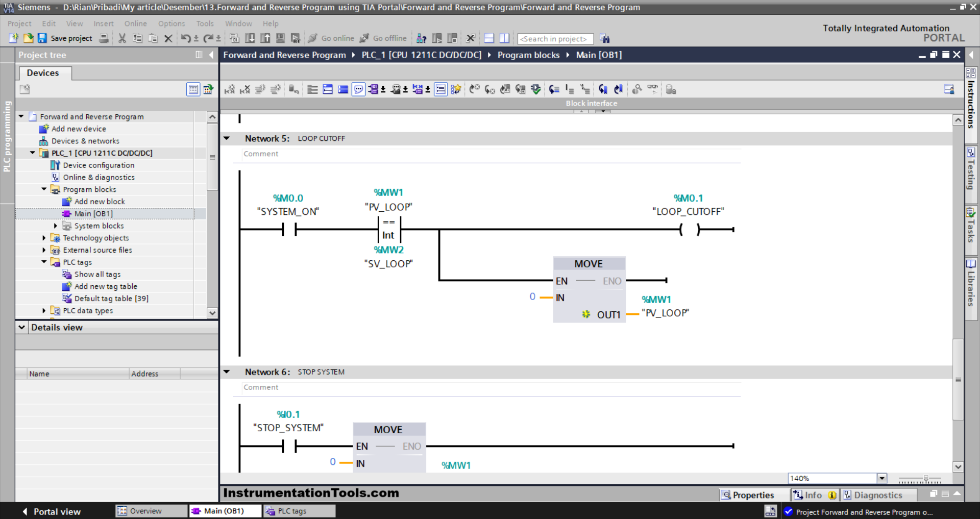Open the Online menu
Viewport: 980px width, 519px height.
click(135, 23)
